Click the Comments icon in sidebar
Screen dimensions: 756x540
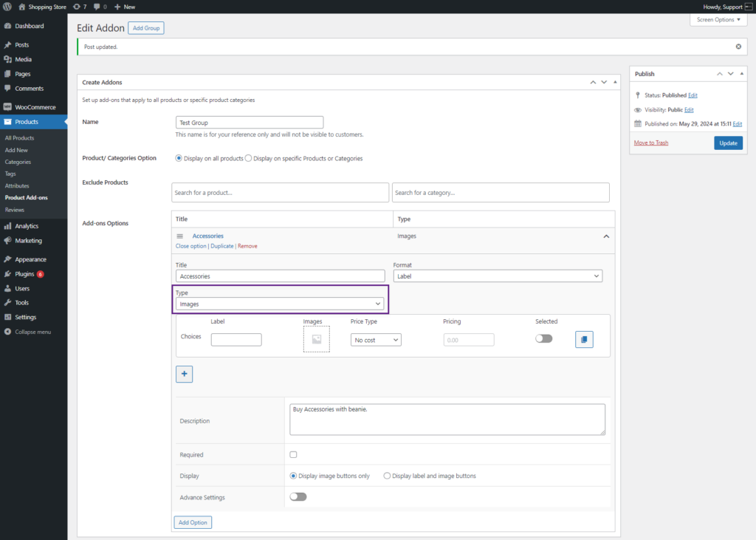[7, 89]
